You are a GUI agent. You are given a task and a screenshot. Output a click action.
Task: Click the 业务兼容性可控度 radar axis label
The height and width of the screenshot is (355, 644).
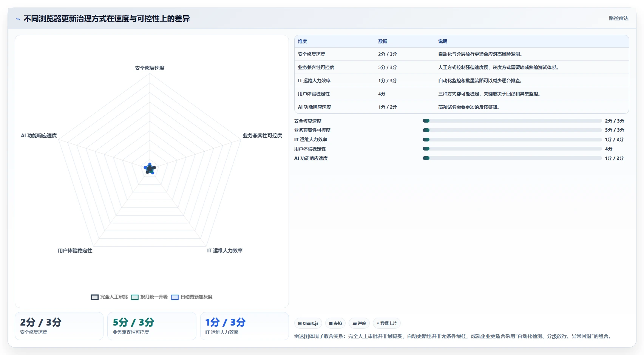coord(262,135)
